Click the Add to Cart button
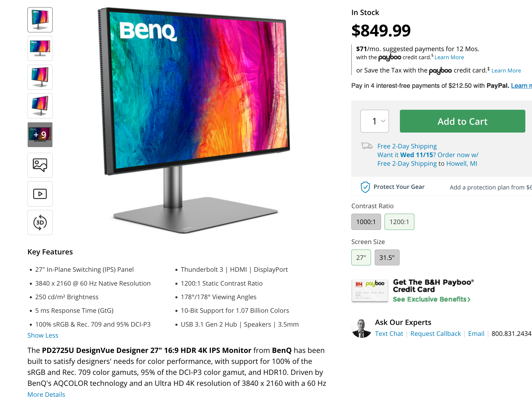 (x=463, y=121)
